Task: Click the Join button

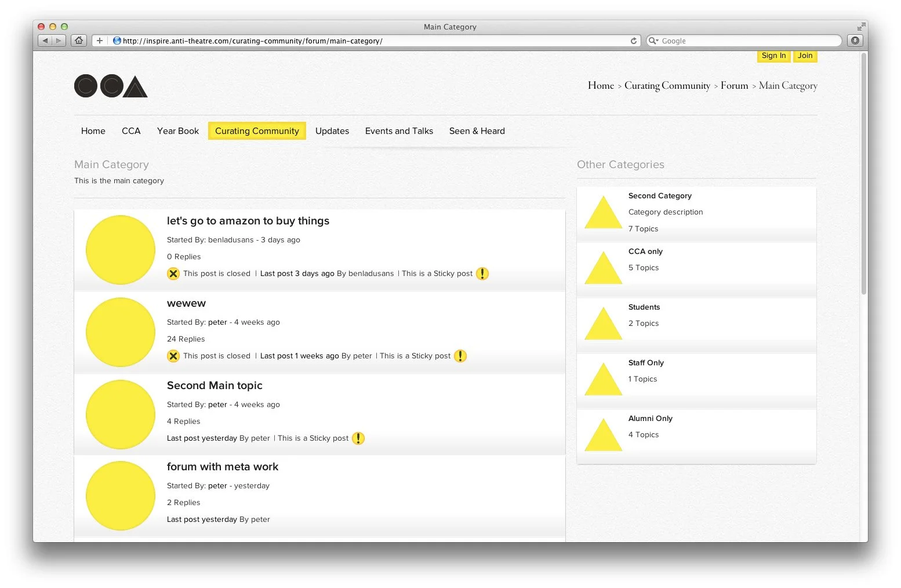Action: click(x=805, y=56)
